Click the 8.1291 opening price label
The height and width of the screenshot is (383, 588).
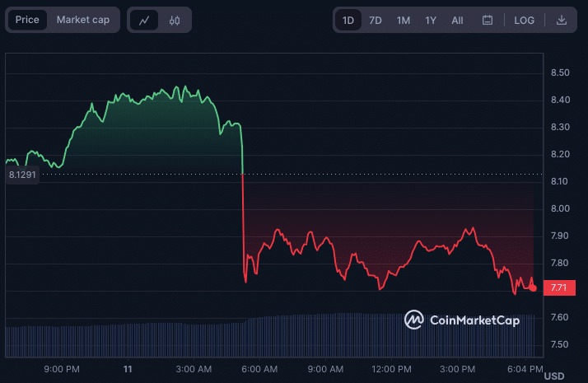(22, 175)
